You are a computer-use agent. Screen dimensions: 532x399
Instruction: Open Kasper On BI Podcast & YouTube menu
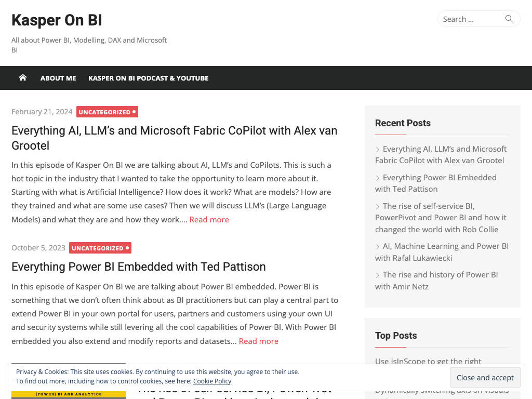(x=149, y=78)
